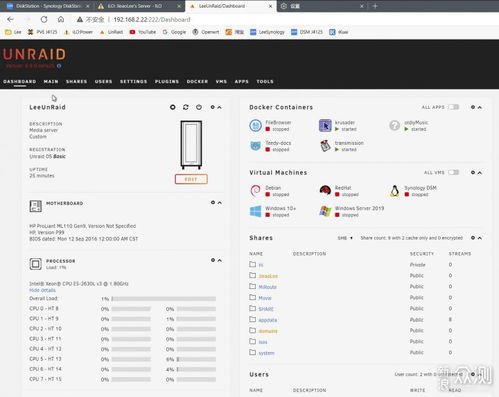Open the krusader container icon
The height and width of the screenshot is (397, 499).
pyautogui.click(x=325, y=126)
